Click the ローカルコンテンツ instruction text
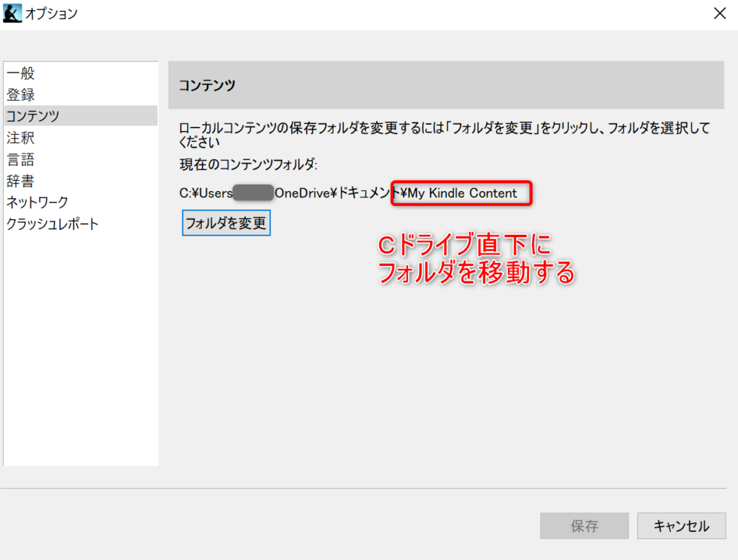Screen dimensions: 738x560 (x=444, y=135)
